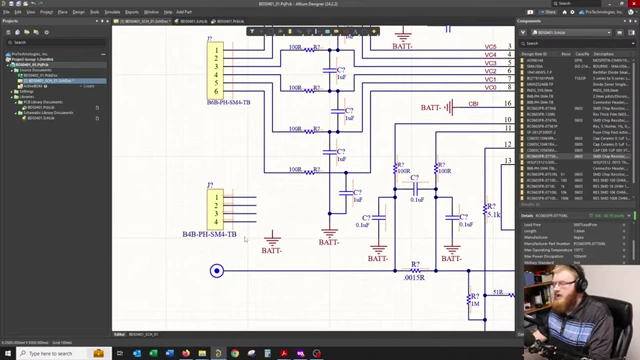640x360 pixels.
Task: Click the open folder icon in the title bar
Action: pos(25,4)
